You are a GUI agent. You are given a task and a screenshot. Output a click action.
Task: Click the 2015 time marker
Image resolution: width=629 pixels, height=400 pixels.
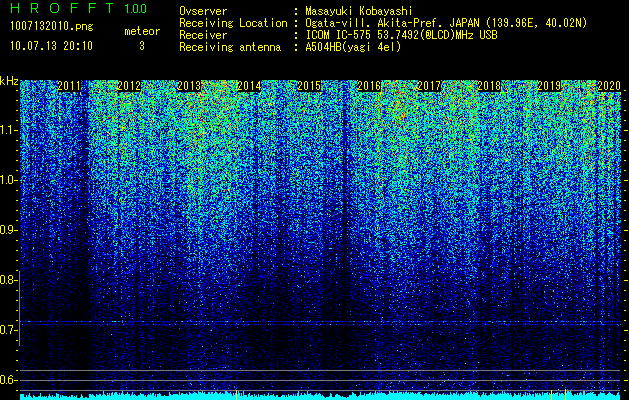[x=309, y=86]
